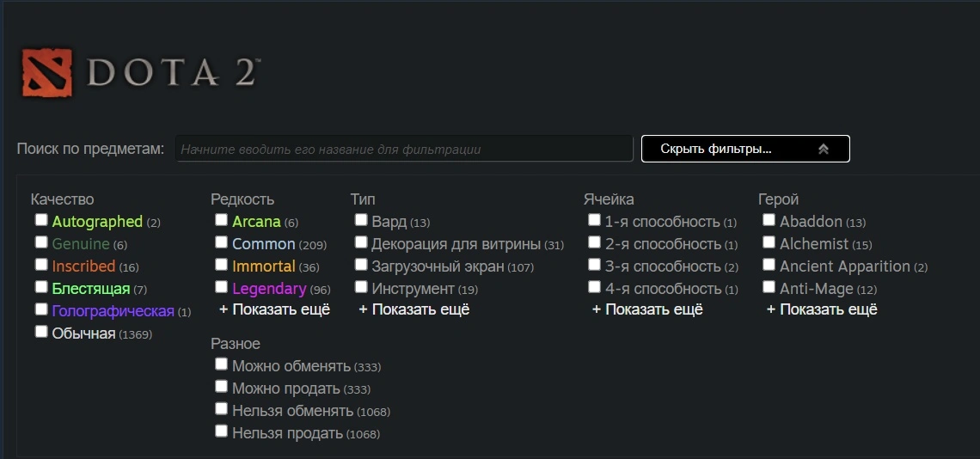Expand more options under Редкость

coord(274,309)
